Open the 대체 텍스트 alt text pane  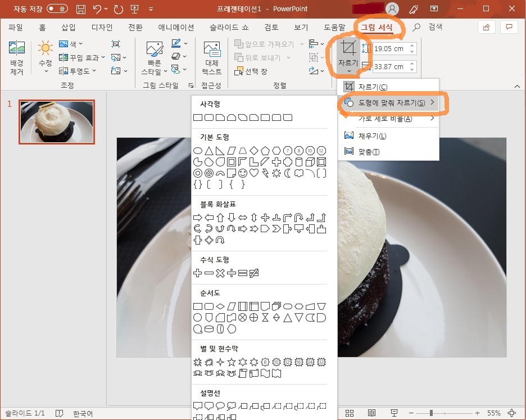coord(212,58)
